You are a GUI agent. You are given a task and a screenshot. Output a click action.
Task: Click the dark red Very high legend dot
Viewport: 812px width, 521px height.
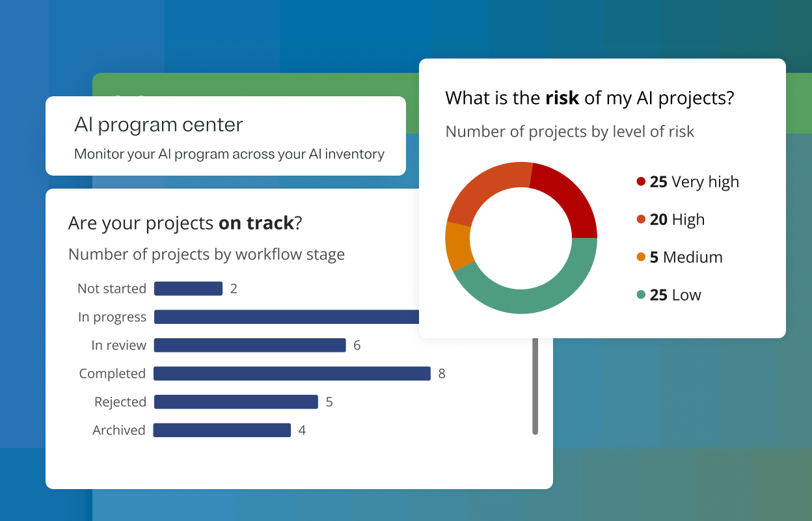(x=641, y=182)
